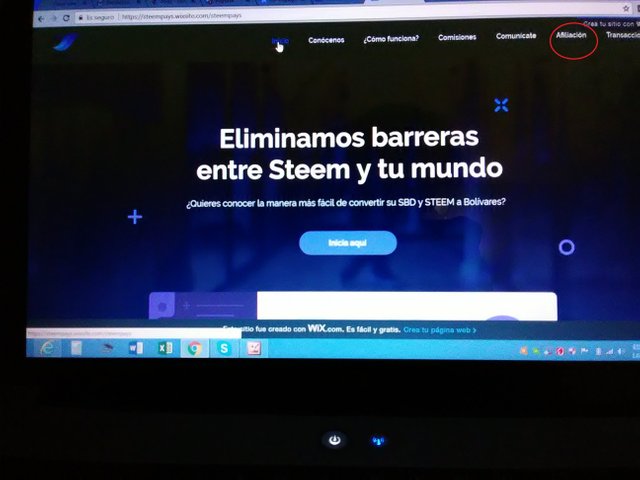640x480 pixels.
Task: Click the network signal tray icon
Action: [x=609, y=351]
